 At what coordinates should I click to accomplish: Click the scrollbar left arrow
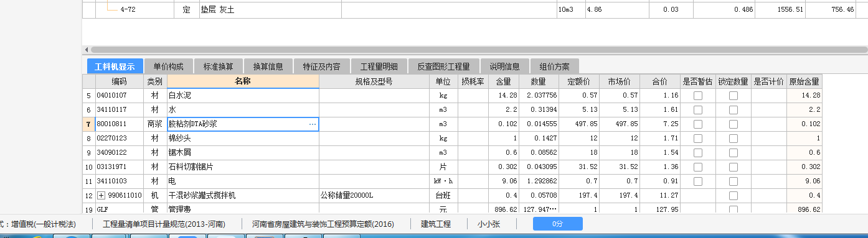click(86, 49)
